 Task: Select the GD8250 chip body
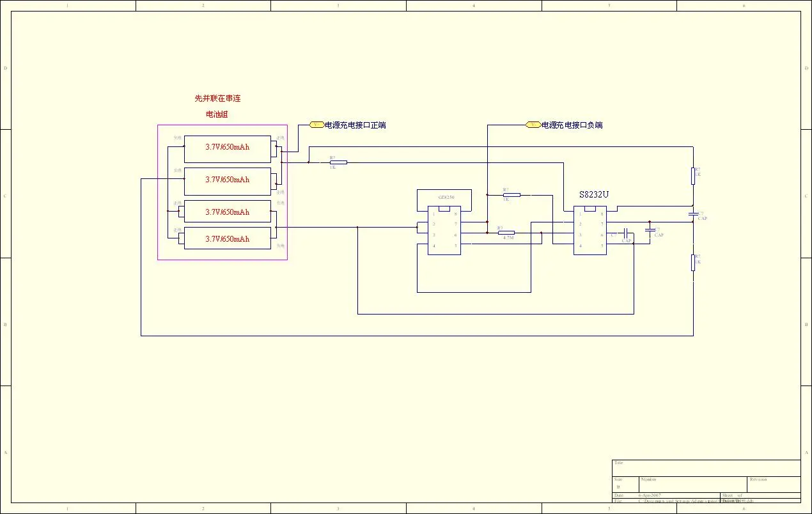[444, 230]
